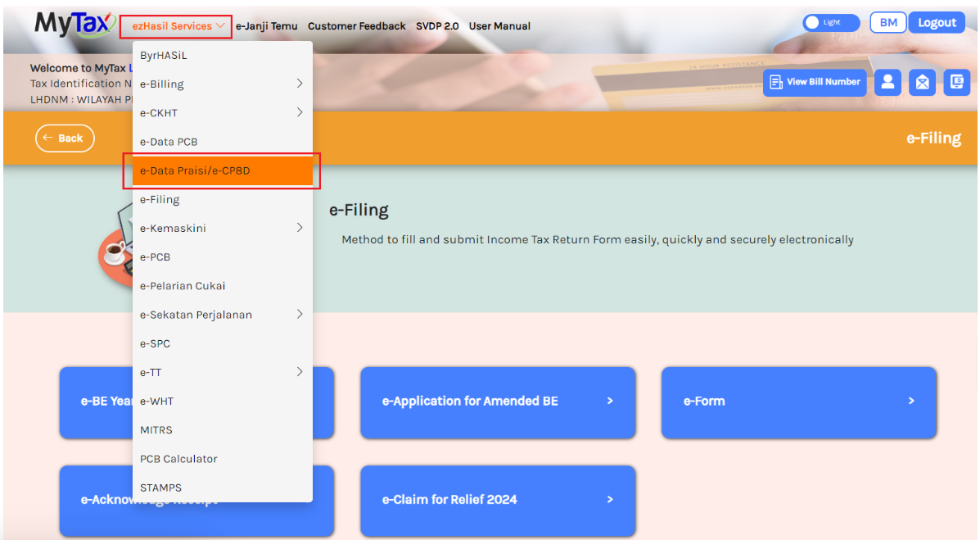980x540 pixels.
Task: Open e-Application for Amended BE
Action: point(497,402)
